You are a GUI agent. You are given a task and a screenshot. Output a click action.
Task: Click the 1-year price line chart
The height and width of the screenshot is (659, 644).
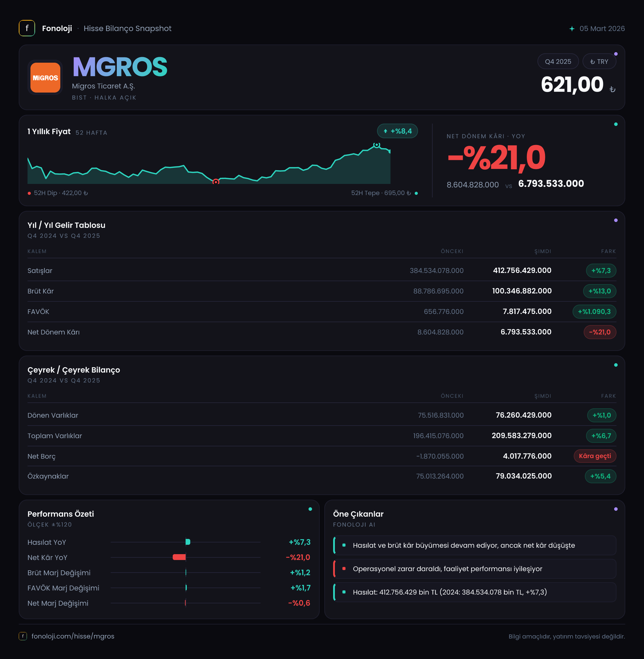pyautogui.click(x=209, y=164)
